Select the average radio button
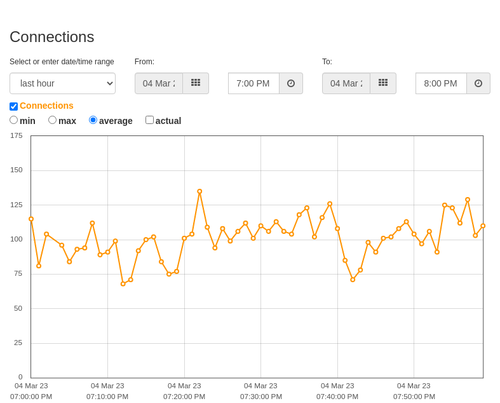The image size is (500, 403). coord(93,120)
